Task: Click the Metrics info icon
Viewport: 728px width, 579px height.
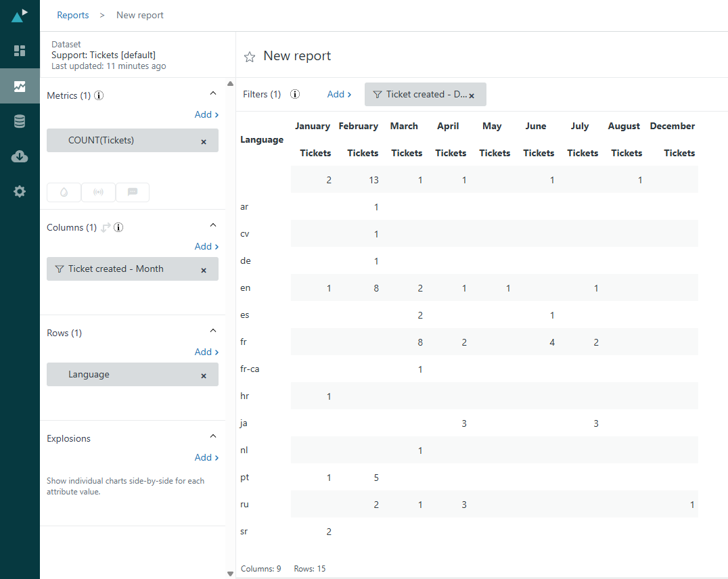Action: coord(99,96)
